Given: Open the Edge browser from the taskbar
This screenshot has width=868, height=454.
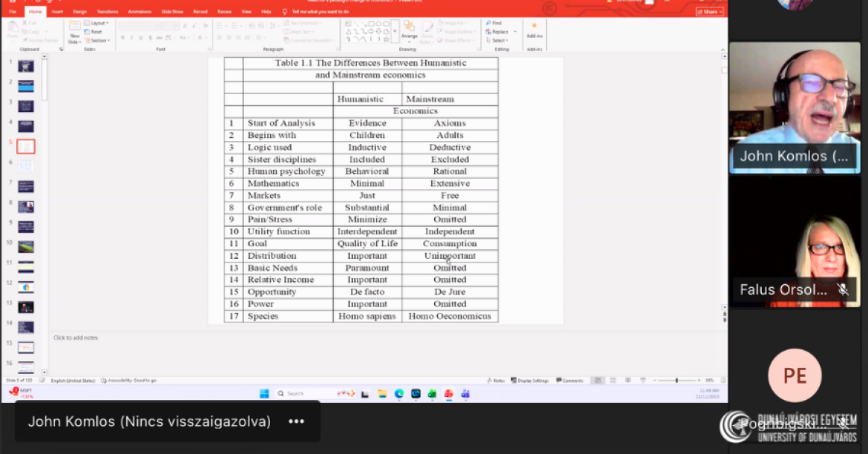Looking at the screenshot, I should coord(399,393).
